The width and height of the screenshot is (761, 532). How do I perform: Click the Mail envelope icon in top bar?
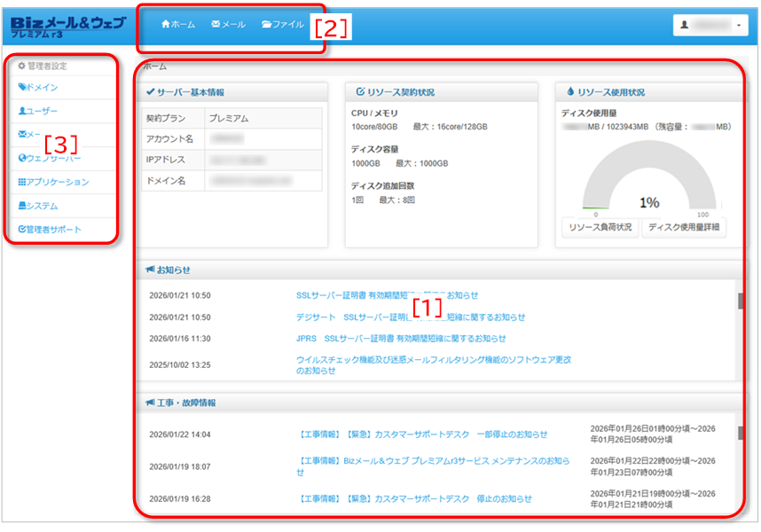point(216,25)
